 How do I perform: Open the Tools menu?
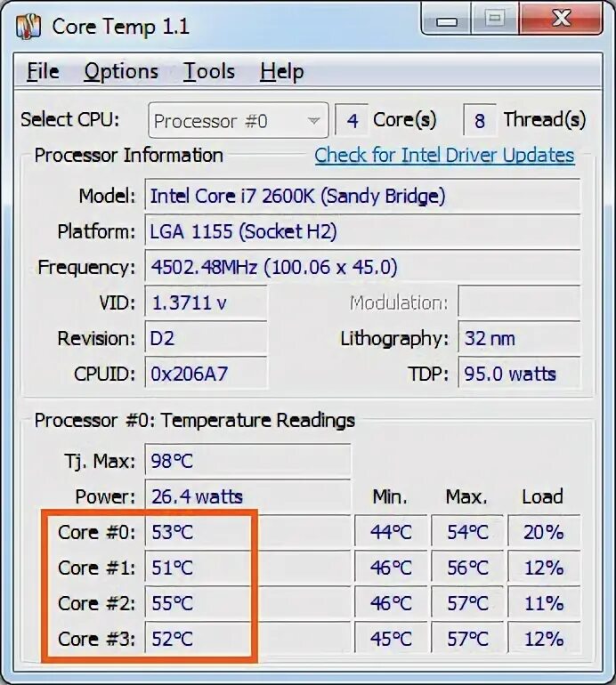209,72
